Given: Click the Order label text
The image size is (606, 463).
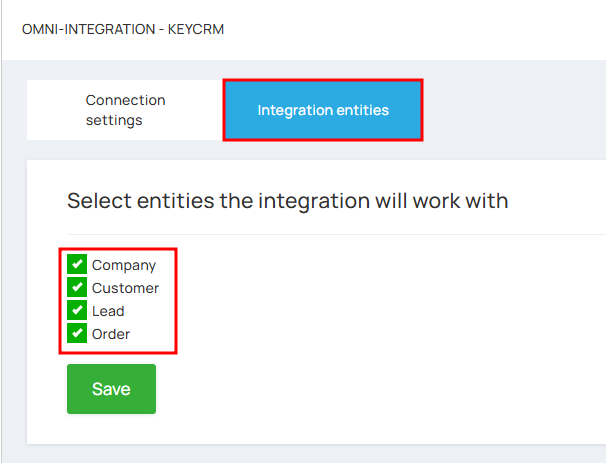Looking at the screenshot, I should (111, 334).
